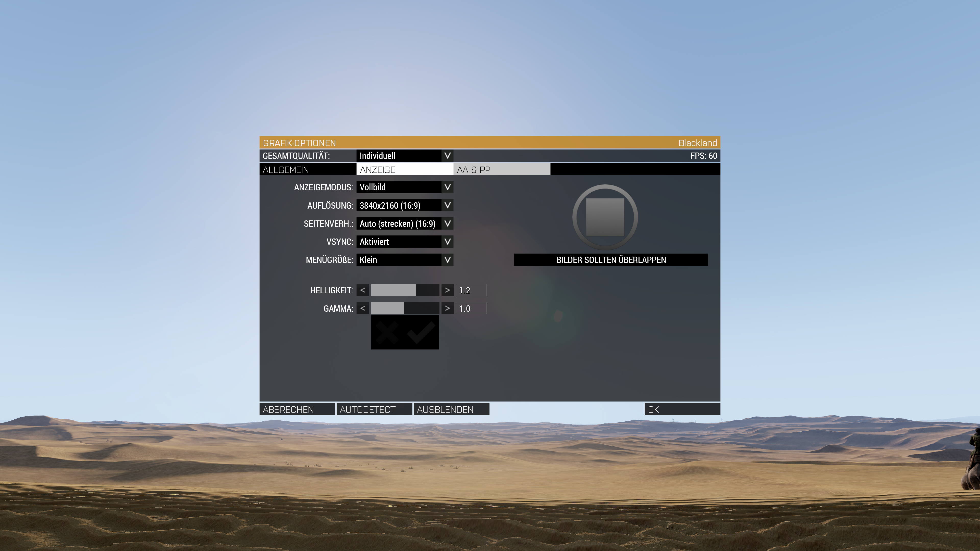Image resolution: width=980 pixels, height=551 pixels.
Task: Switch to the Allgemein tab
Action: [307, 170]
